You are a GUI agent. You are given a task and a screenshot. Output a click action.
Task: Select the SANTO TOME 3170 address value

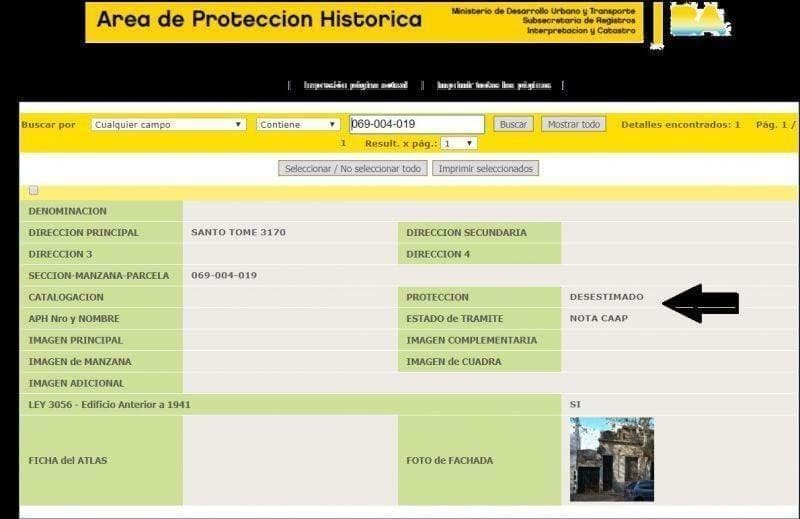[238, 233]
